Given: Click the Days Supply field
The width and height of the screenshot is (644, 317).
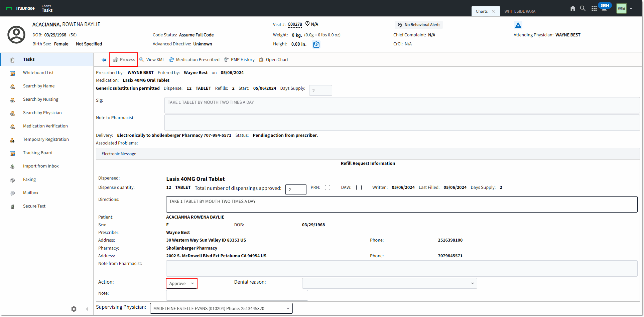Looking at the screenshot, I should point(320,90).
